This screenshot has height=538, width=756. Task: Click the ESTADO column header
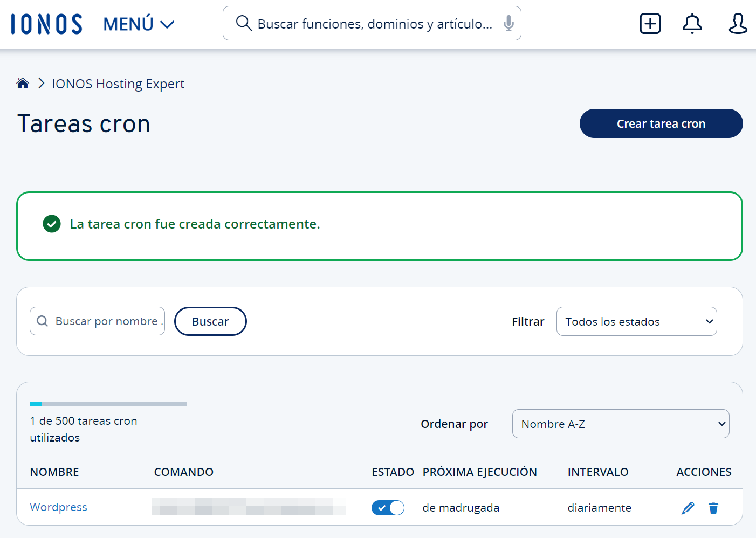pyautogui.click(x=393, y=472)
